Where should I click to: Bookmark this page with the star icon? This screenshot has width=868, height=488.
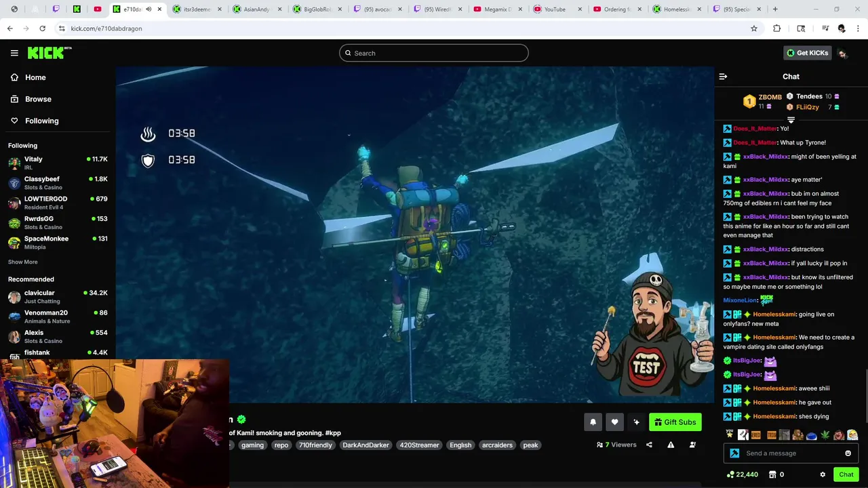click(x=753, y=28)
